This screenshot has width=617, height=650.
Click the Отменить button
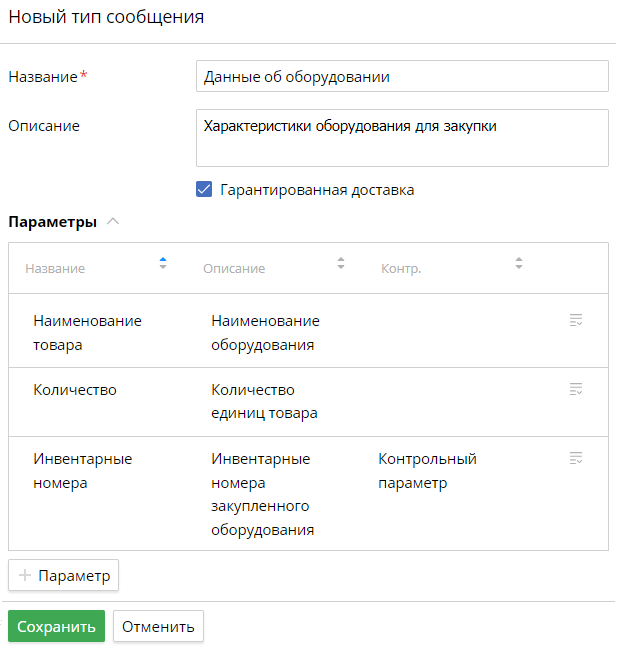(158, 626)
